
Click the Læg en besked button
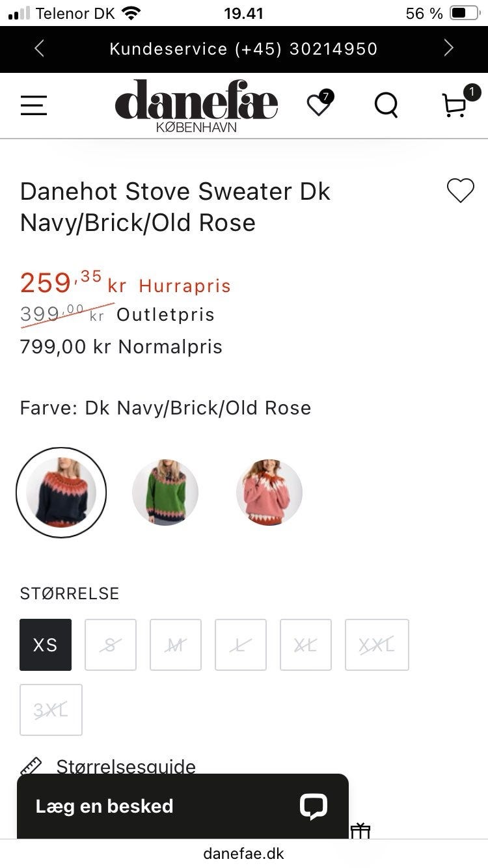click(x=104, y=806)
